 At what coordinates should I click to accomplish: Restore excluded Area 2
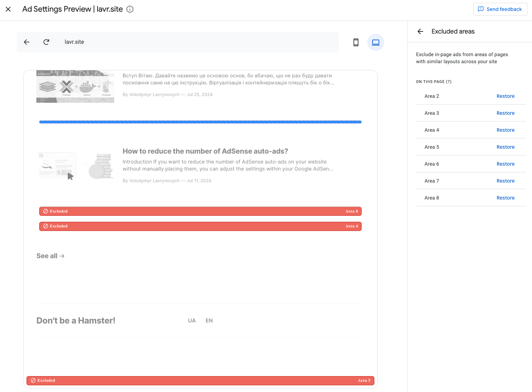[505, 96]
